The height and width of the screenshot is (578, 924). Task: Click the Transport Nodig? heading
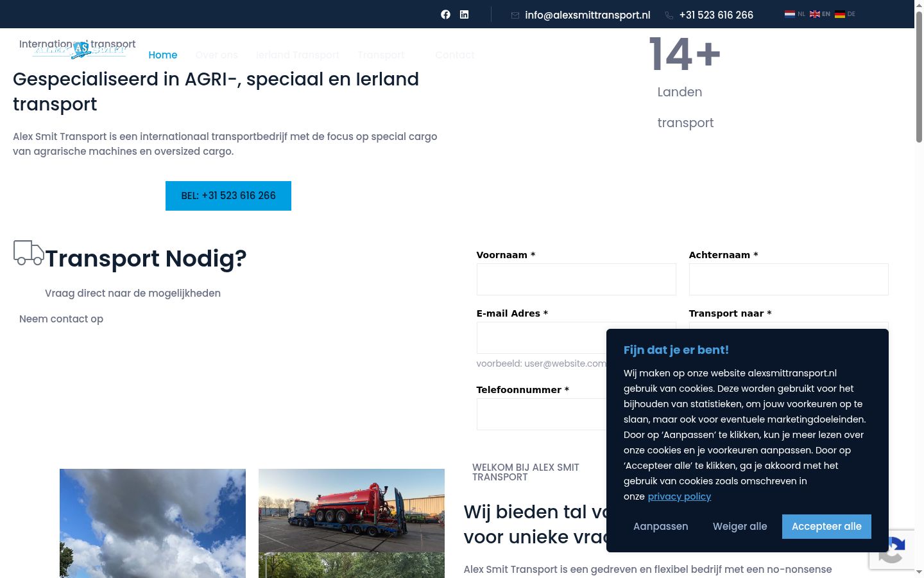click(x=146, y=258)
